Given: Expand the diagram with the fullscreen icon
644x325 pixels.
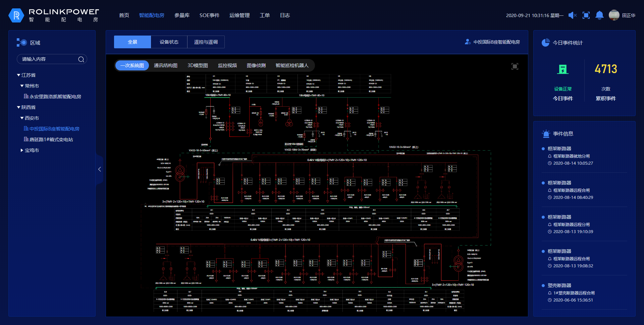Looking at the screenshot, I should point(515,66).
